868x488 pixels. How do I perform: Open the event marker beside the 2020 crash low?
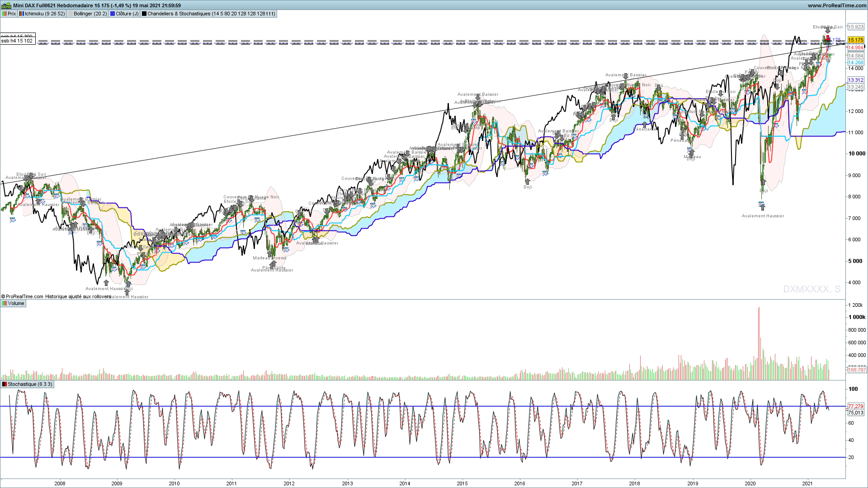pos(761,204)
